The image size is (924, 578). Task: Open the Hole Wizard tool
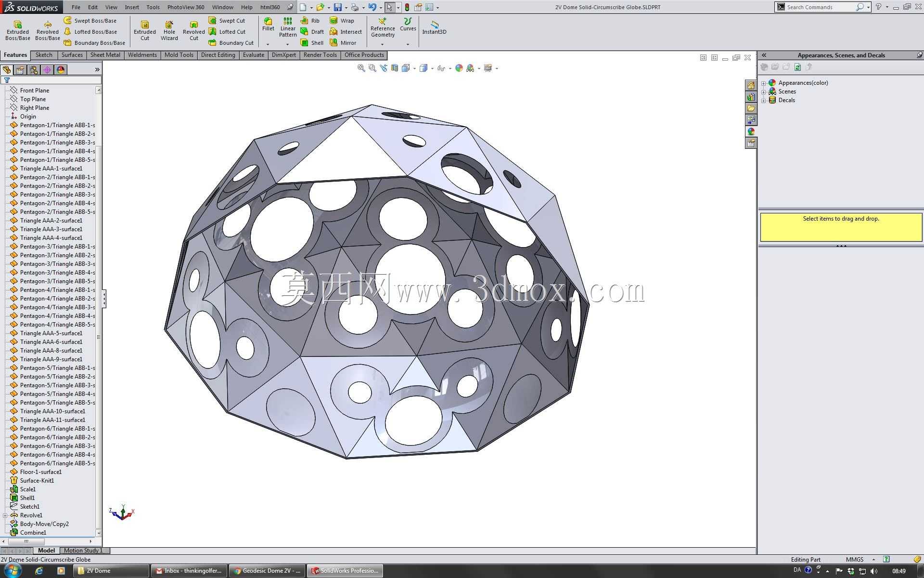click(169, 30)
